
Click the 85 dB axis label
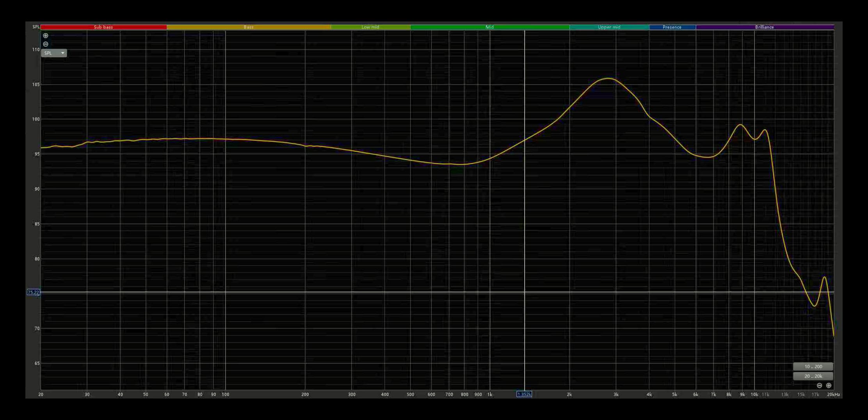[37, 224]
